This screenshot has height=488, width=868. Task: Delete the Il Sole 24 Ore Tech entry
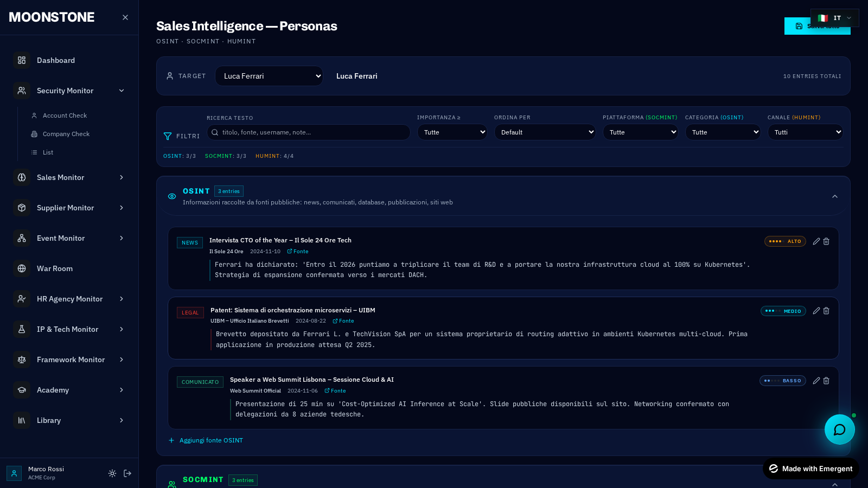826,241
